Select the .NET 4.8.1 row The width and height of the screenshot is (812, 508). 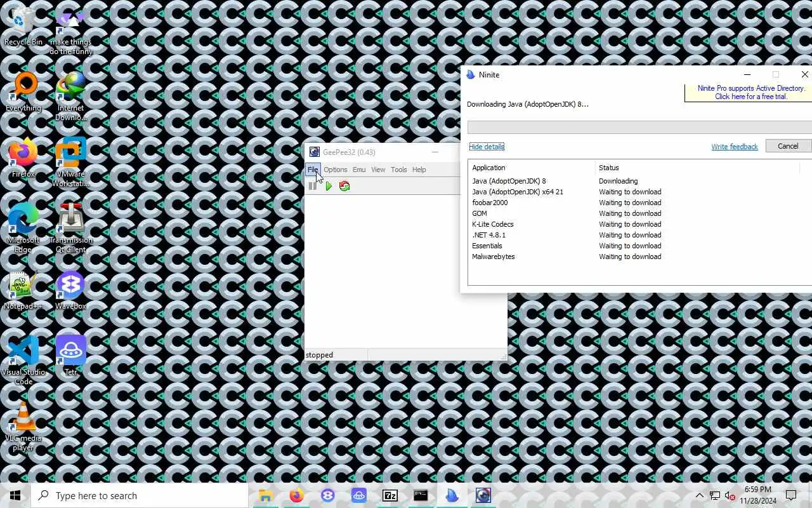coord(639,235)
